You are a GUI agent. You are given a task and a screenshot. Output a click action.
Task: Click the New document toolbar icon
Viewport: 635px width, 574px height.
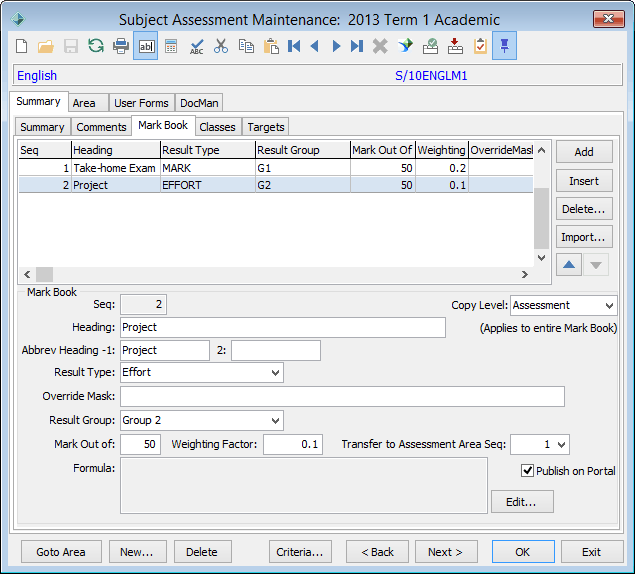tap(22, 46)
